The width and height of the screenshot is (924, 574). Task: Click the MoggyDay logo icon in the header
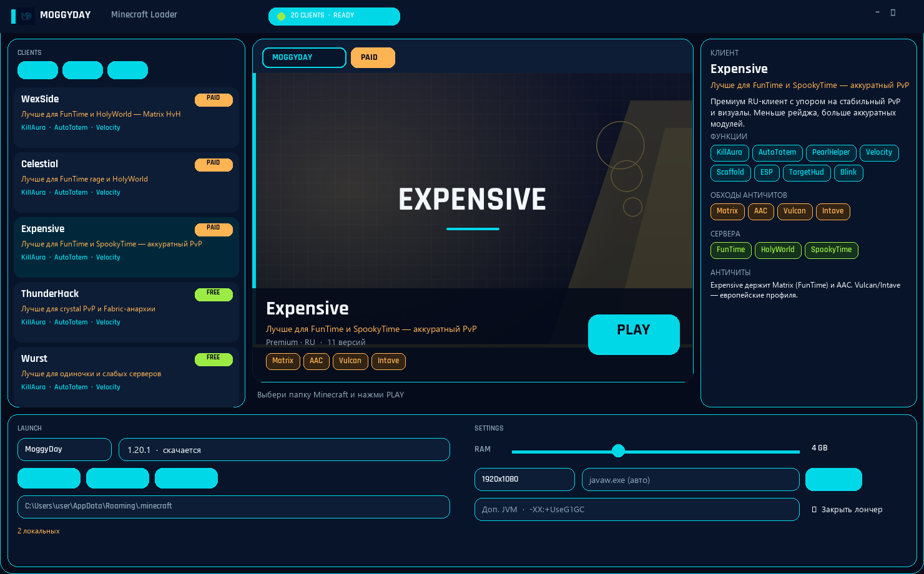tap(26, 16)
